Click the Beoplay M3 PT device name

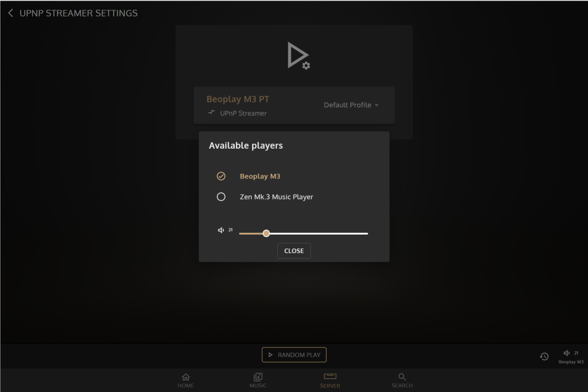(x=238, y=99)
